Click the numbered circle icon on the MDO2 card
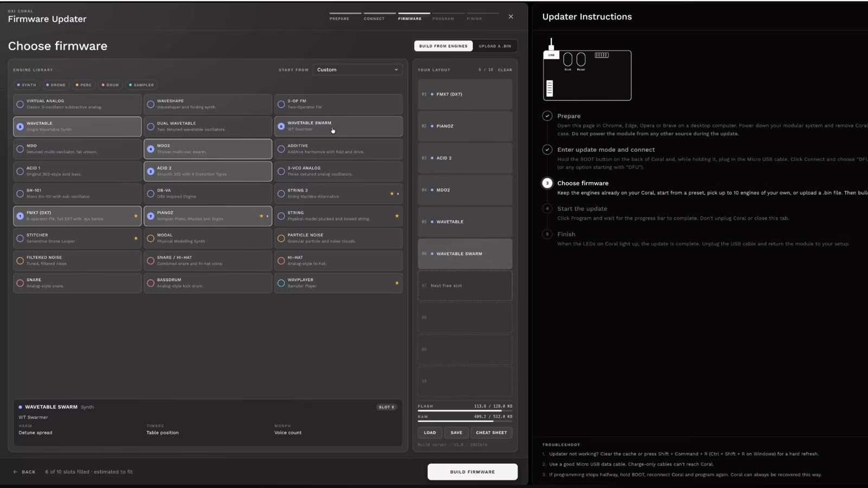Screen dimensions: 868x488 [x=151, y=149]
